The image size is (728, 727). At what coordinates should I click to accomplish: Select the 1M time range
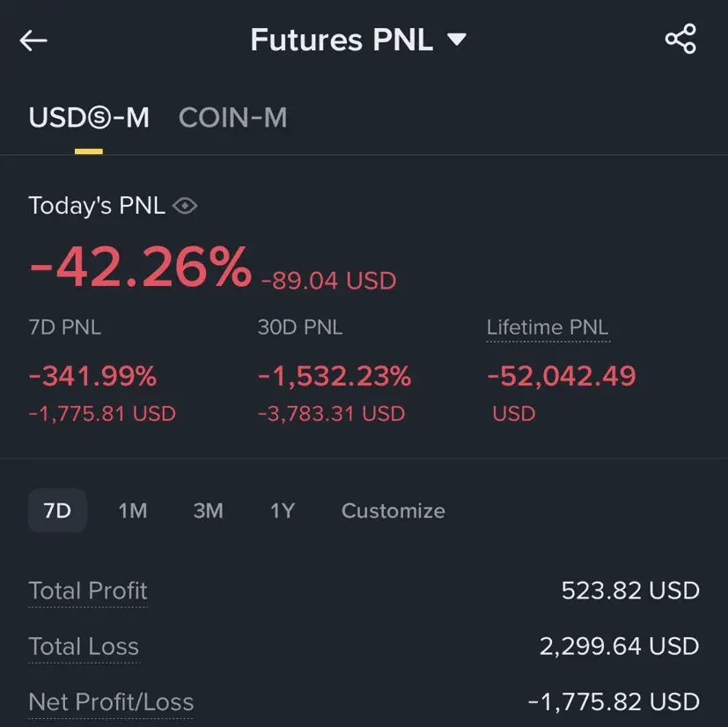(133, 510)
